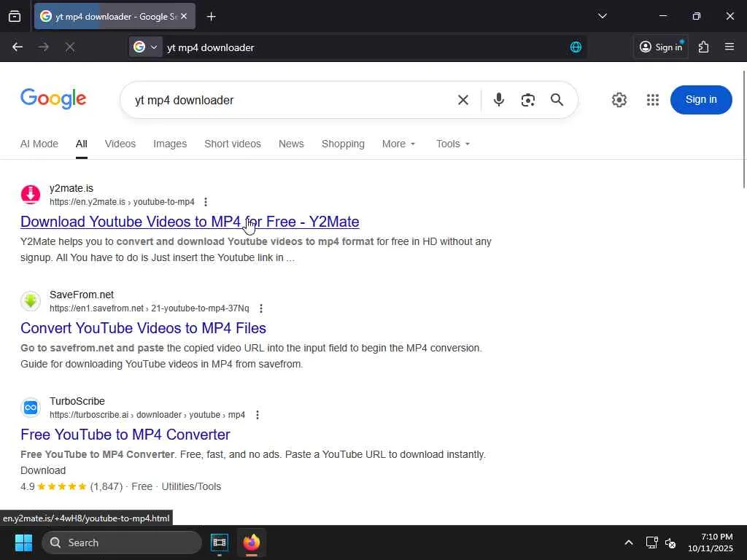
Task: Select the All results tab
Action: tap(82, 144)
